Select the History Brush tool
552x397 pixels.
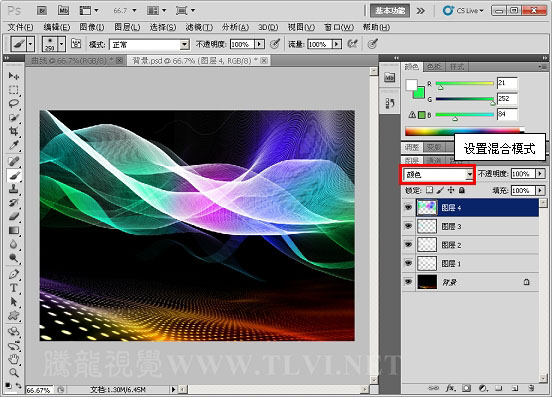pyautogui.click(x=14, y=203)
